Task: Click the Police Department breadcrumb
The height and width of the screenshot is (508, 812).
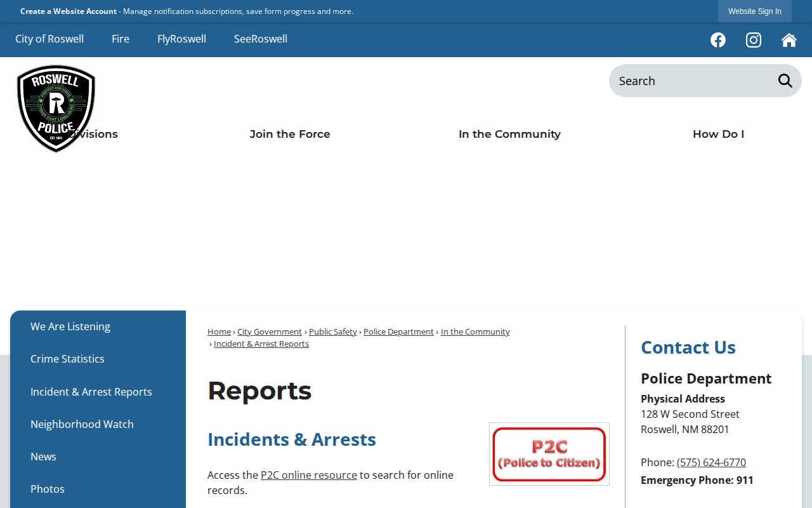Action: pyautogui.click(x=398, y=331)
